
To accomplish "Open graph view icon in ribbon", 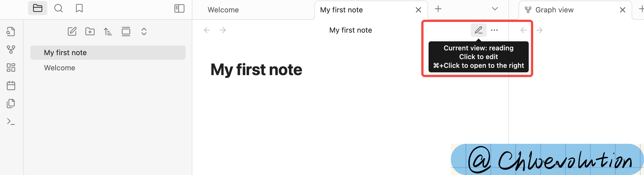I will [11, 50].
